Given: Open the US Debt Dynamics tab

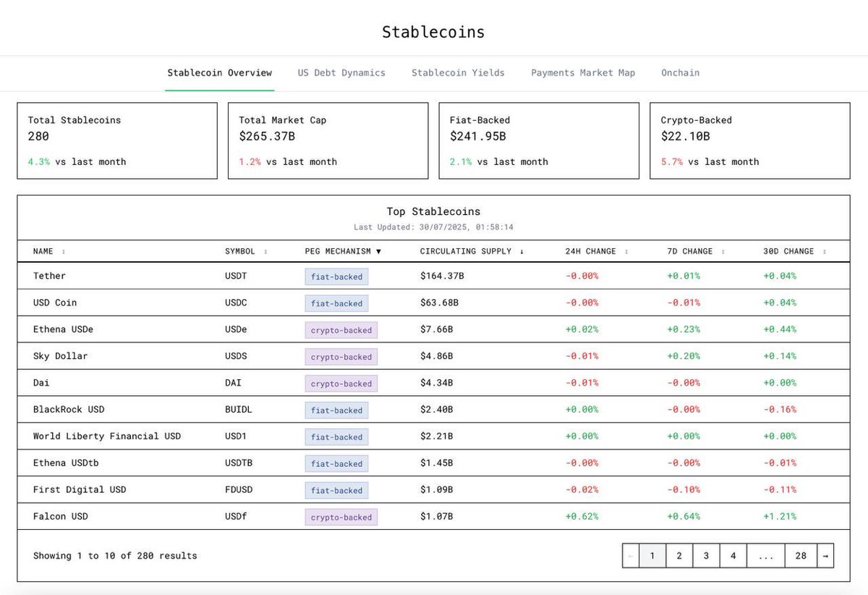Looking at the screenshot, I should (341, 72).
